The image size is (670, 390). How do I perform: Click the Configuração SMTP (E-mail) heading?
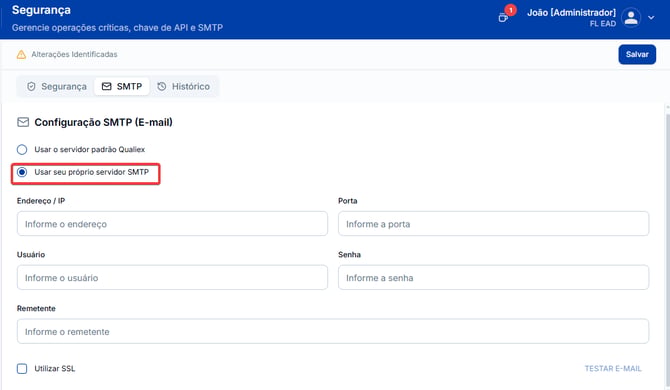coord(103,122)
